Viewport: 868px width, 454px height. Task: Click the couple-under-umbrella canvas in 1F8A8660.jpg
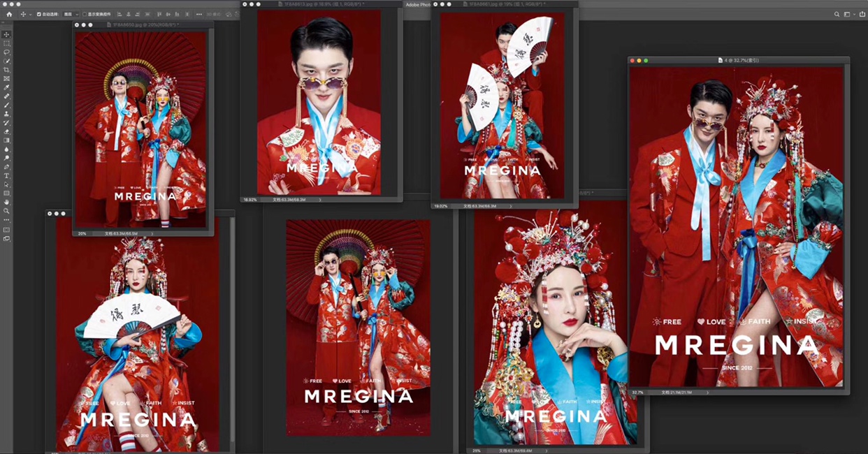coord(140,129)
